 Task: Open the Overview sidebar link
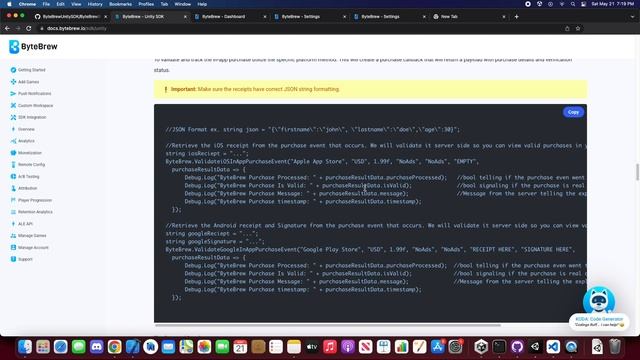click(x=26, y=129)
